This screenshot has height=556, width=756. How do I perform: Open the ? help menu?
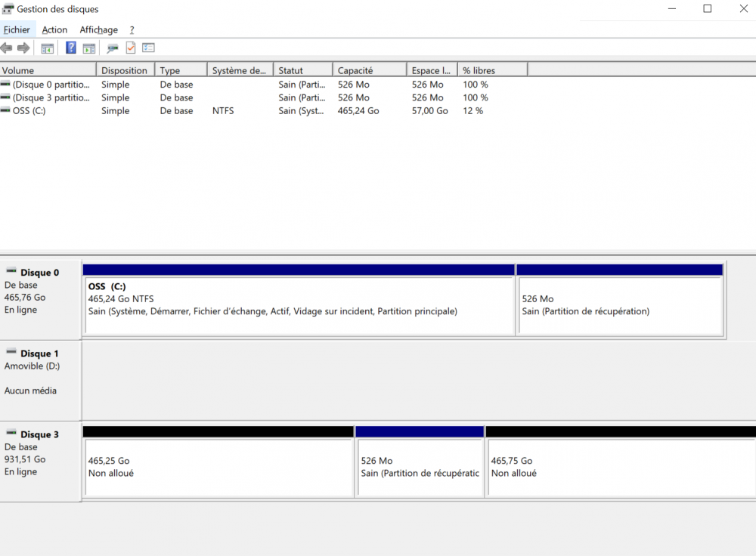point(132,29)
